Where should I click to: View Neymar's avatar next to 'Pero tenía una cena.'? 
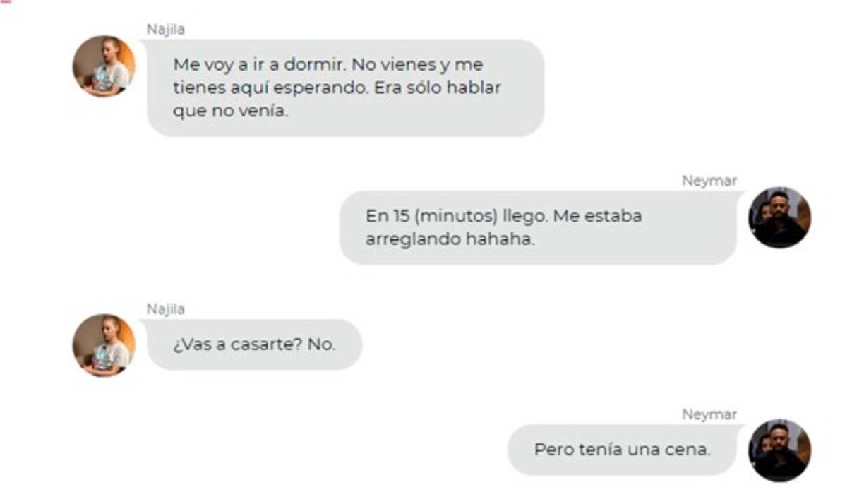(x=779, y=450)
